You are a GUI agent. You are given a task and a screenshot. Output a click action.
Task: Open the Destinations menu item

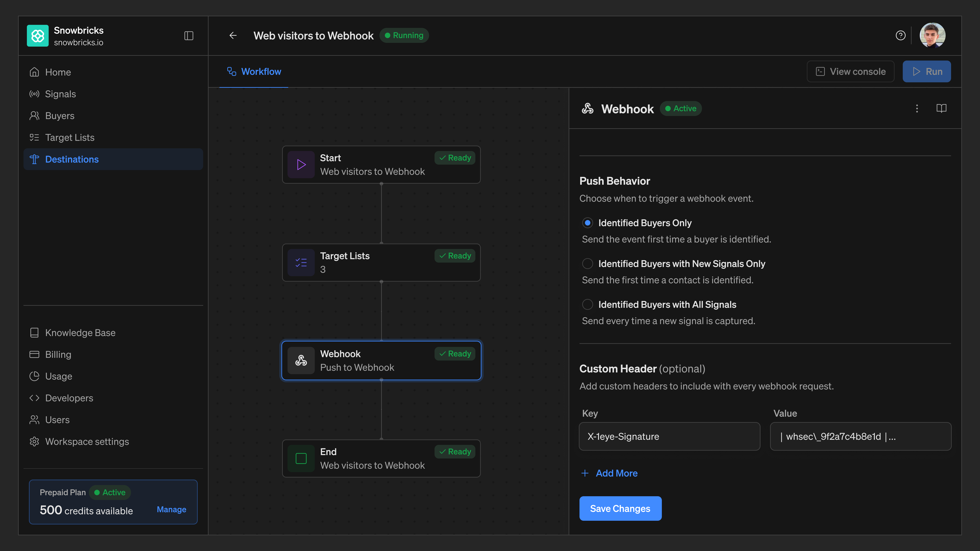tap(113, 159)
